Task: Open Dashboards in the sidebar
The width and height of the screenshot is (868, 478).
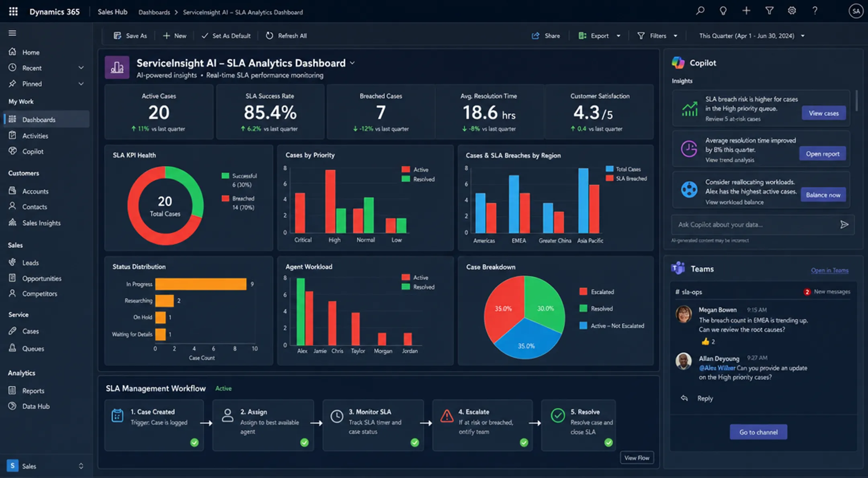Action: pyautogui.click(x=46, y=119)
